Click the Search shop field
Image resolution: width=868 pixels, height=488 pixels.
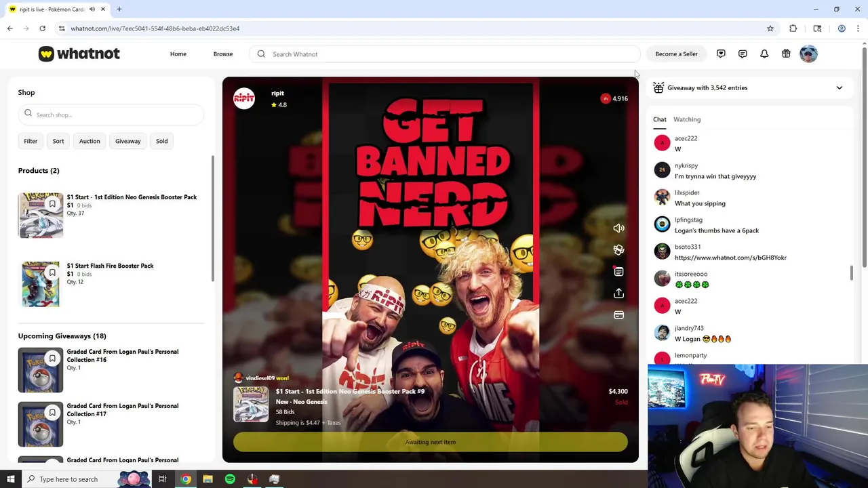point(111,115)
